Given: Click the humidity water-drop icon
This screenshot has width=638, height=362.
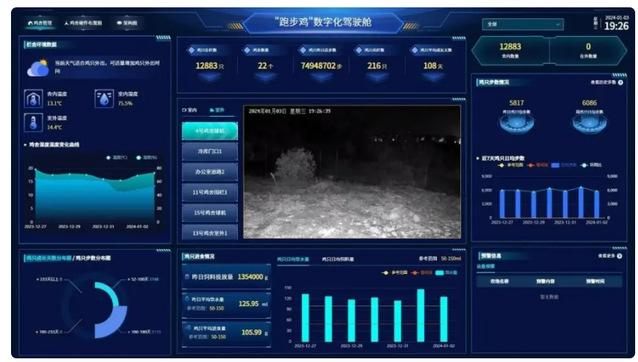Looking at the screenshot, I should pyautogui.click(x=104, y=98).
